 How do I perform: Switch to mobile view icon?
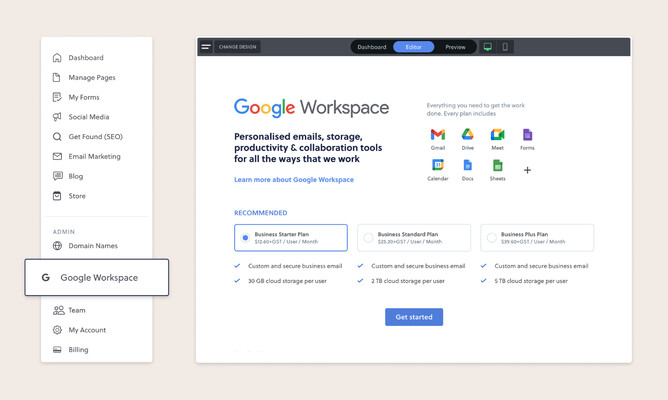point(505,47)
